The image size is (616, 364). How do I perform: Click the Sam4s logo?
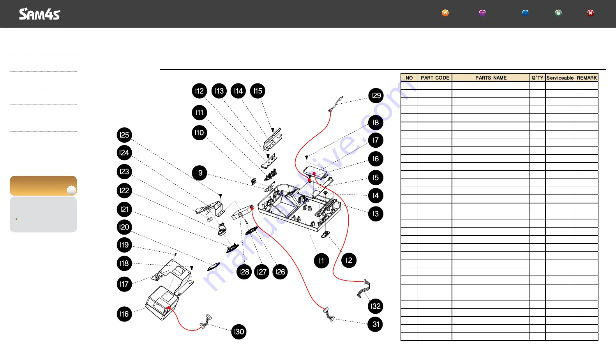39,14
